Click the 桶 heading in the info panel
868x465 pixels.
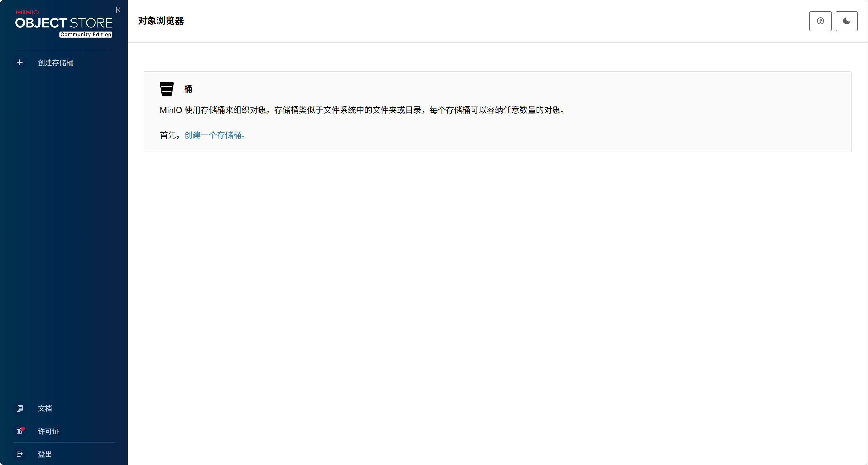click(x=188, y=89)
